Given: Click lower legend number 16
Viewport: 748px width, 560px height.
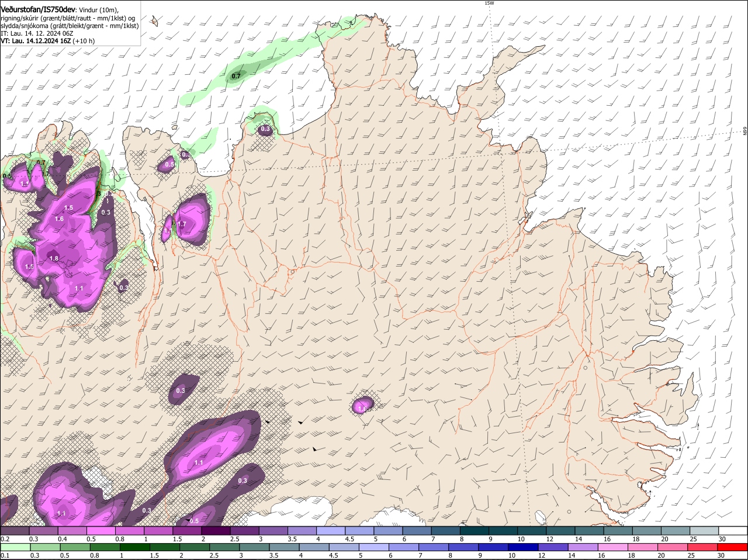Looking at the screenshot, I should [601, 555].
